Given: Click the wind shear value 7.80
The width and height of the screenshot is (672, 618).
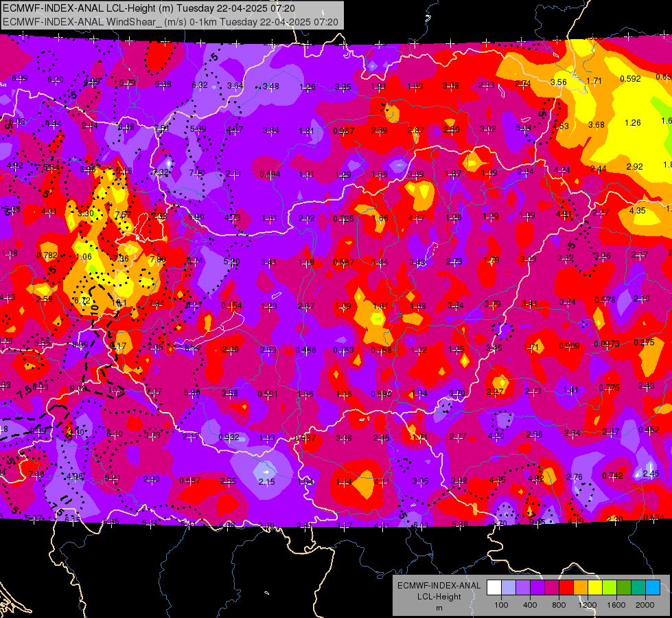Looking at the screenshot, I should 158,259.
